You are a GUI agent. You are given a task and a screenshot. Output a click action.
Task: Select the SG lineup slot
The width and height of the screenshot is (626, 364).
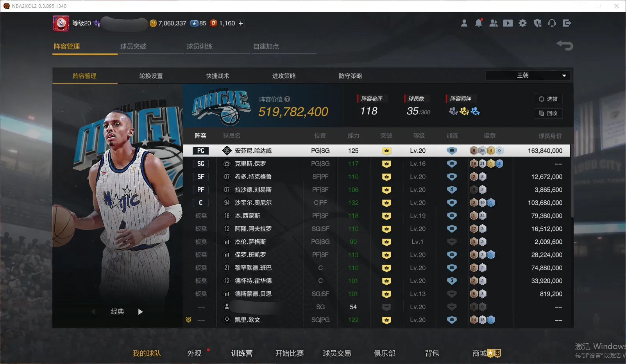[x=201, y=164]
